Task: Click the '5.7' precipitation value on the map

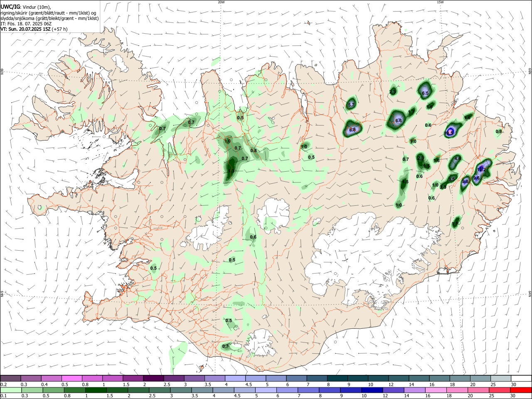Action: [x=351, y=105]
